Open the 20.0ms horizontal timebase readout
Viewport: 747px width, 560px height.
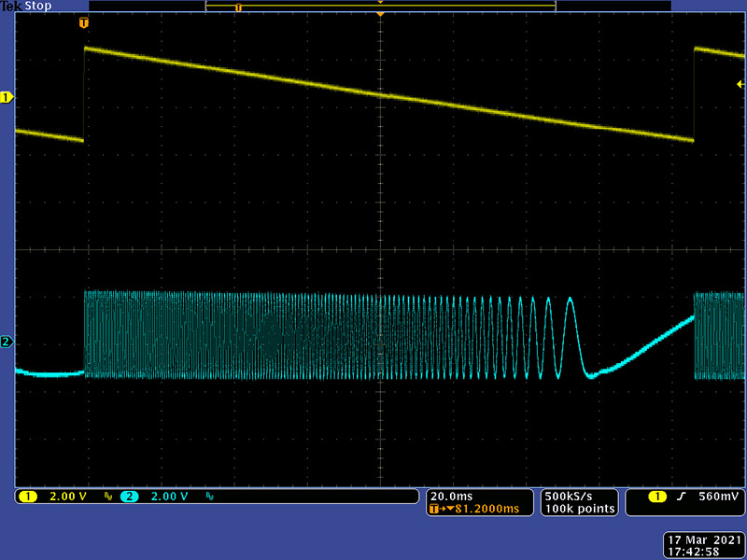[x=450, y=496]
